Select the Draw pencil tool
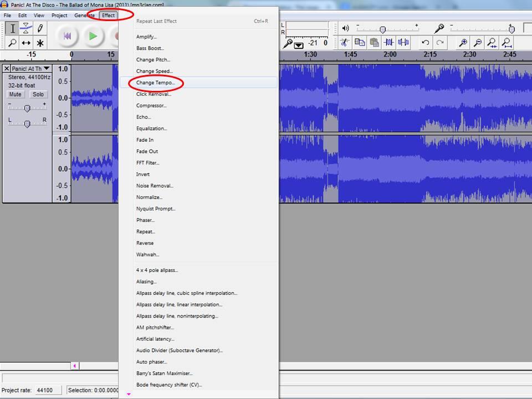This screenshot has width=532, height=399. click(40, 28)
